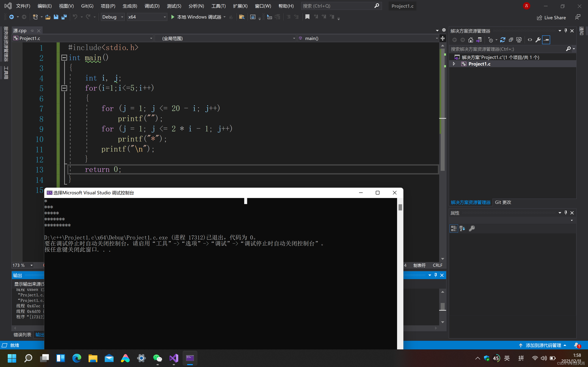Open the 调试(D) menu
588x367 pixels.
pyautogui.click(x=152, y=6)
